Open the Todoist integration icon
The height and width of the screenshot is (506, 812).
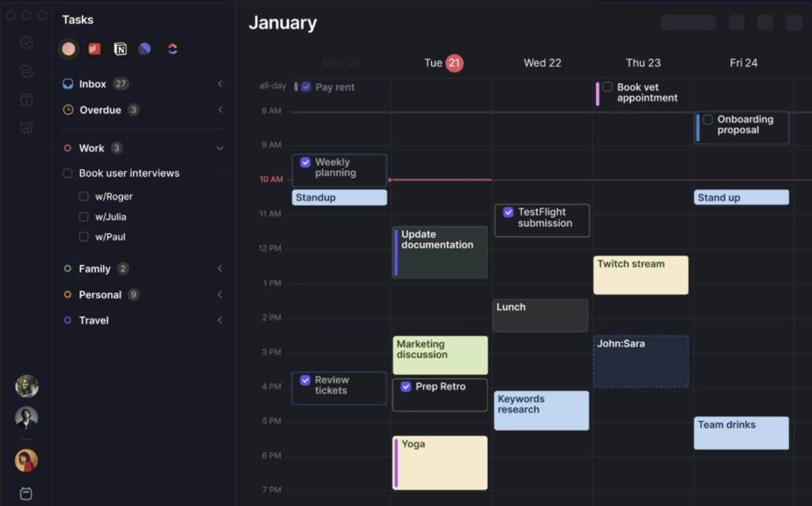coord(94,49)
